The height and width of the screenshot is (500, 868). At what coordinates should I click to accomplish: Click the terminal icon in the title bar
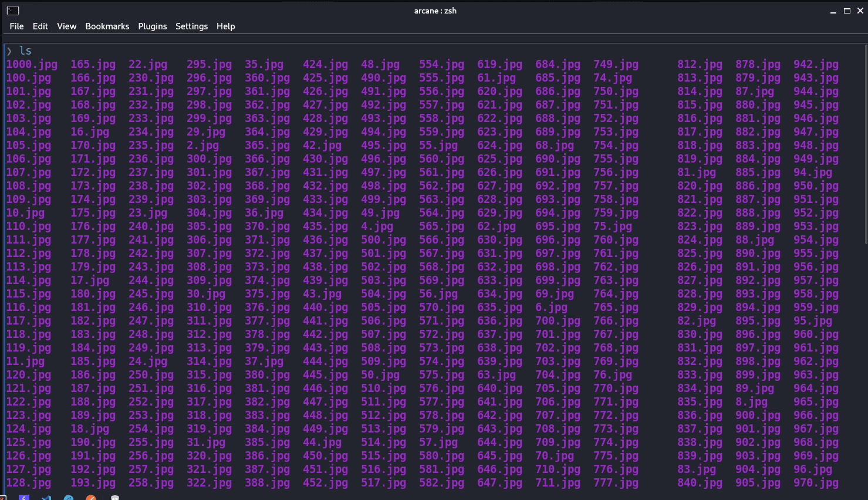pyautogui.click(x=13, y=11)
